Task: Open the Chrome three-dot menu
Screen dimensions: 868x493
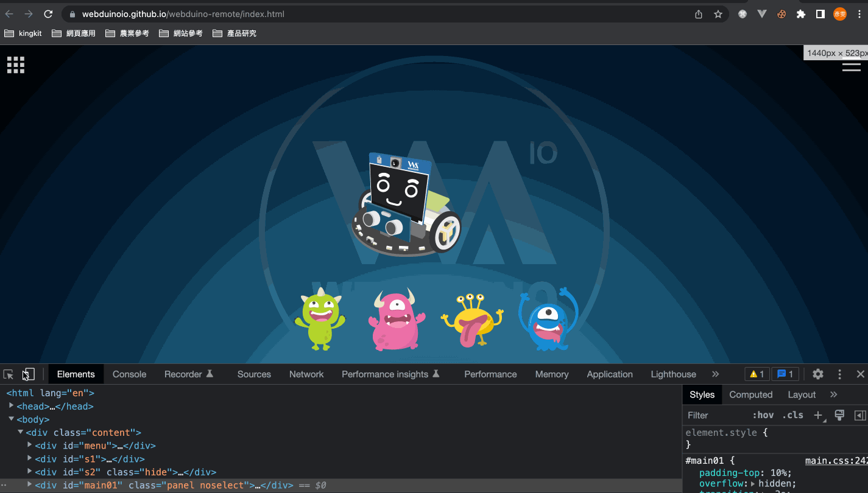Action: (x=859, y=14)
